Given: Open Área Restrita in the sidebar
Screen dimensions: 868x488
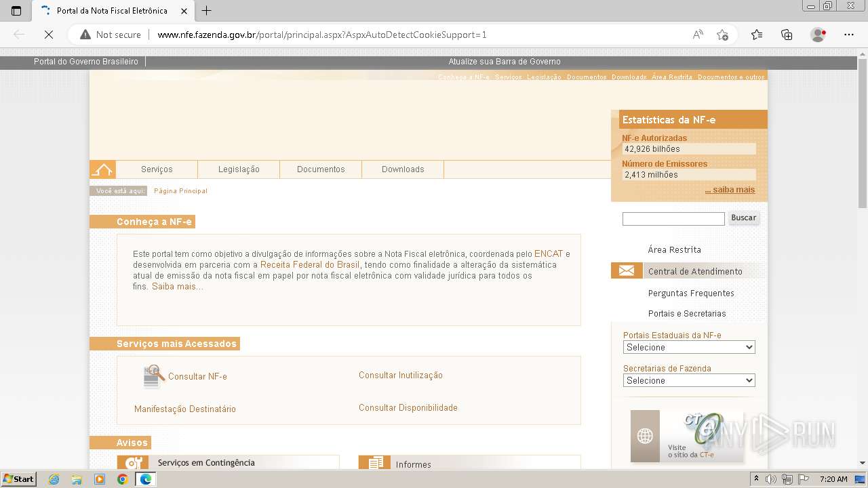Looking at the screenshot, I should (675, 249).
